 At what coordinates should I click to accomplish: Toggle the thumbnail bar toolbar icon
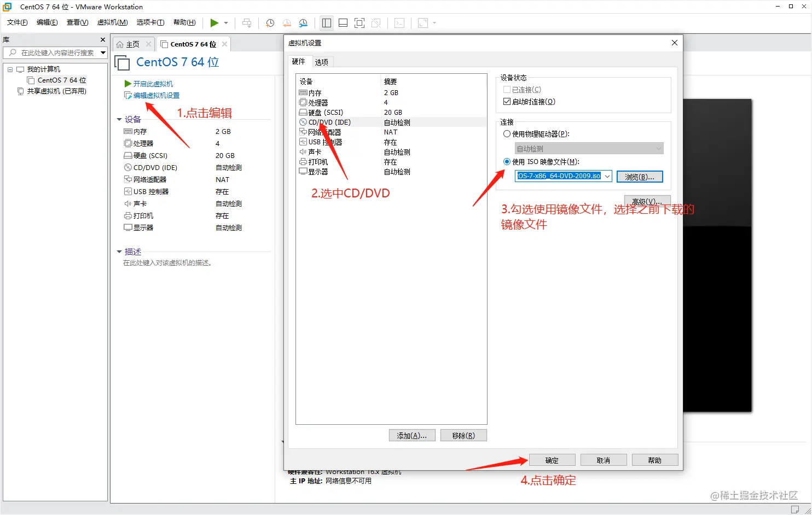343,22
